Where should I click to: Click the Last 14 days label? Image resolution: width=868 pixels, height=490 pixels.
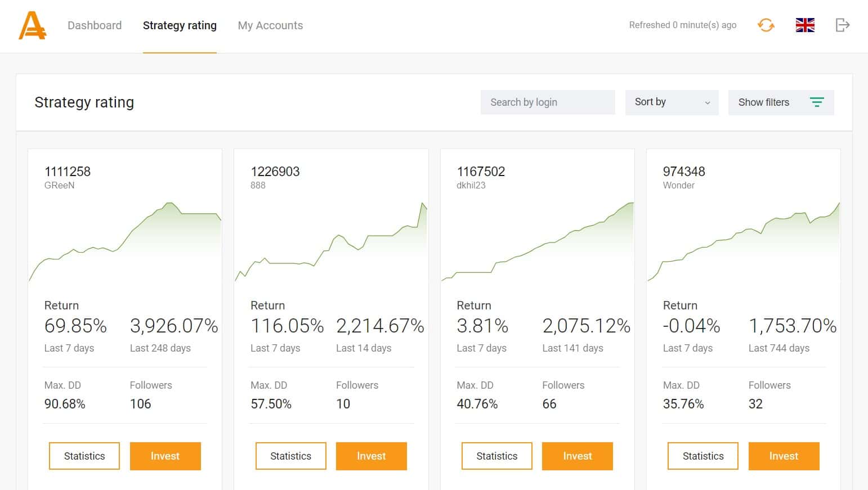[364, 348]
